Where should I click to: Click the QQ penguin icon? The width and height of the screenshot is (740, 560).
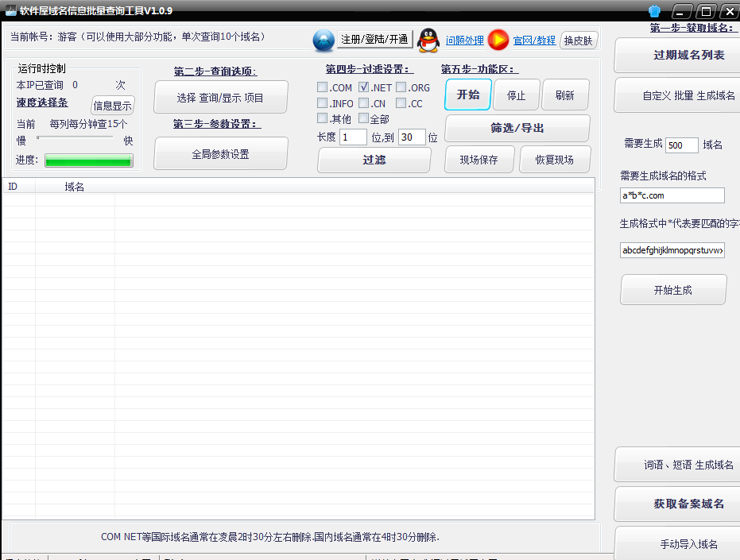click(x=428, y=40)
